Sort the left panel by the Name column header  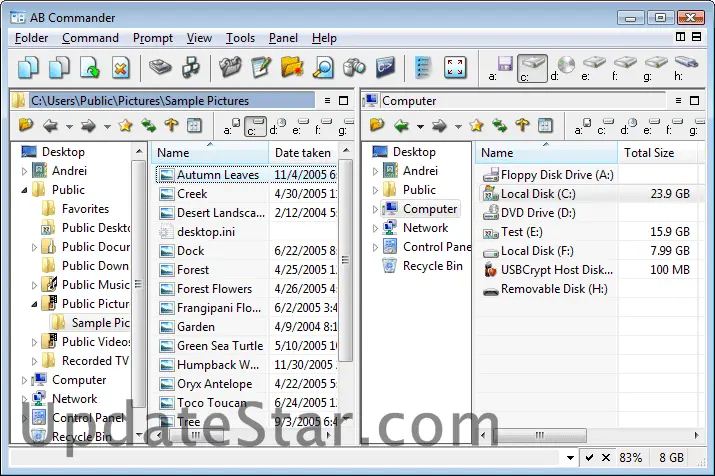point(210,153)
